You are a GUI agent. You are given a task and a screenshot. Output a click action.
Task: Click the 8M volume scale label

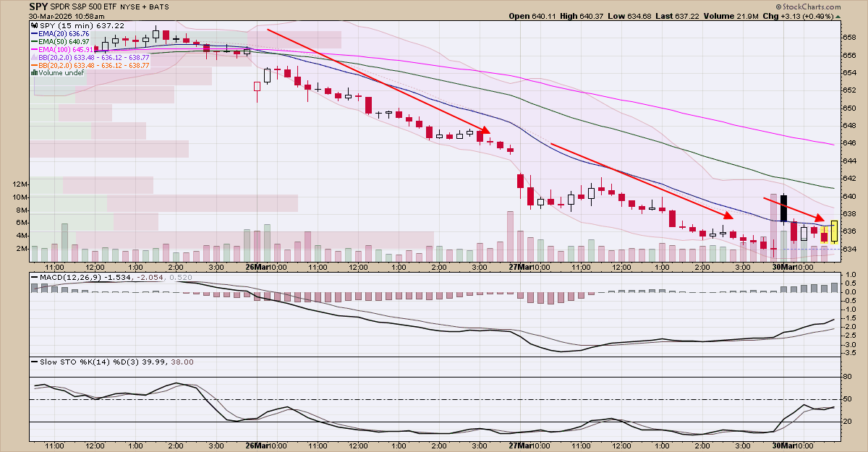tap(22, 210)
